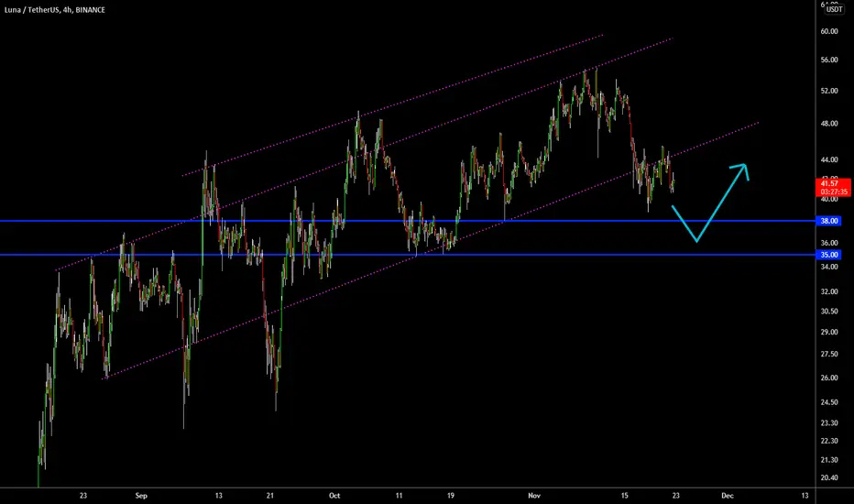Click the 27.50 price axis label
This screenshot has height=504, width=854.
829,354
